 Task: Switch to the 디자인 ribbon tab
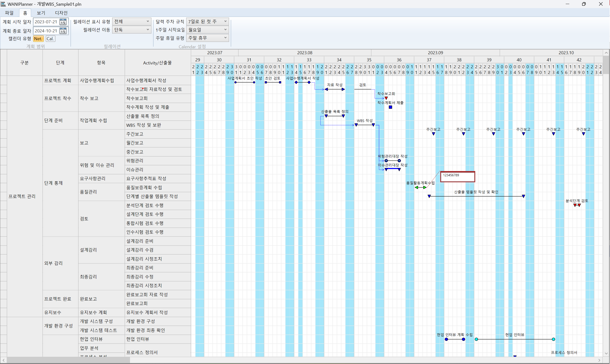61,13
